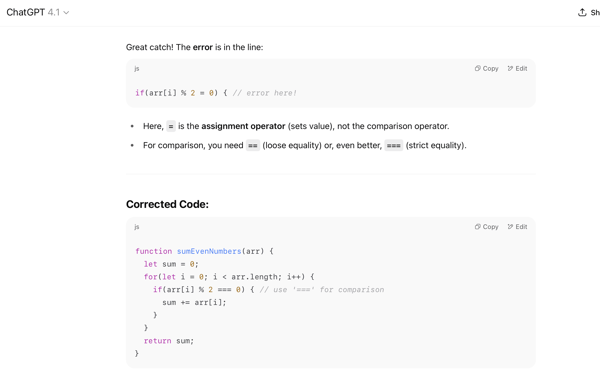
Task: Edit the Corrected Code block
Action: point(517,227)
